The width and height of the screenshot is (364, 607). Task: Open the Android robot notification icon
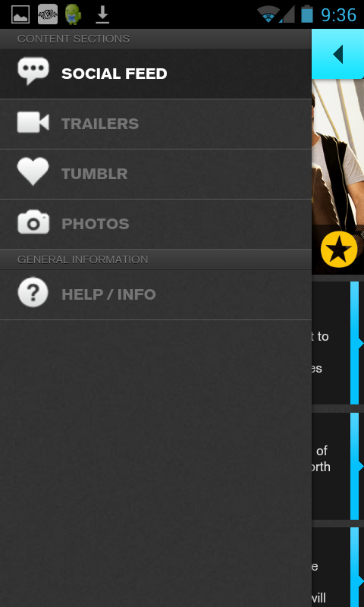[x=73, y=14]
